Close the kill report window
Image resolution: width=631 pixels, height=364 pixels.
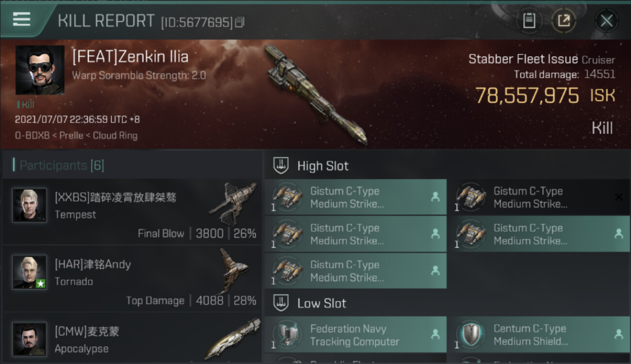point(607,21)
